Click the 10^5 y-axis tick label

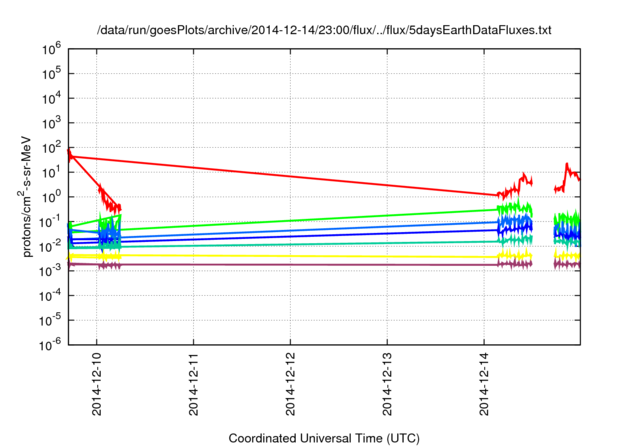[51, 73]
